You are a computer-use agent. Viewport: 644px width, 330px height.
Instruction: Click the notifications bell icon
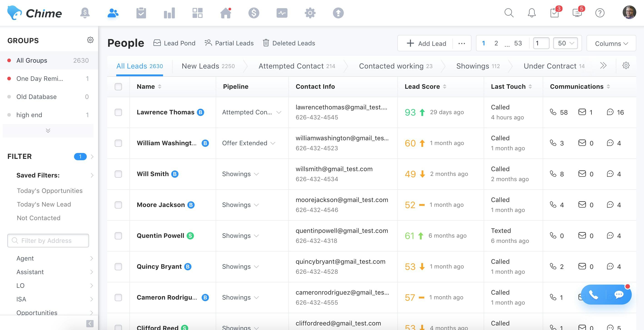coord(532,13)
